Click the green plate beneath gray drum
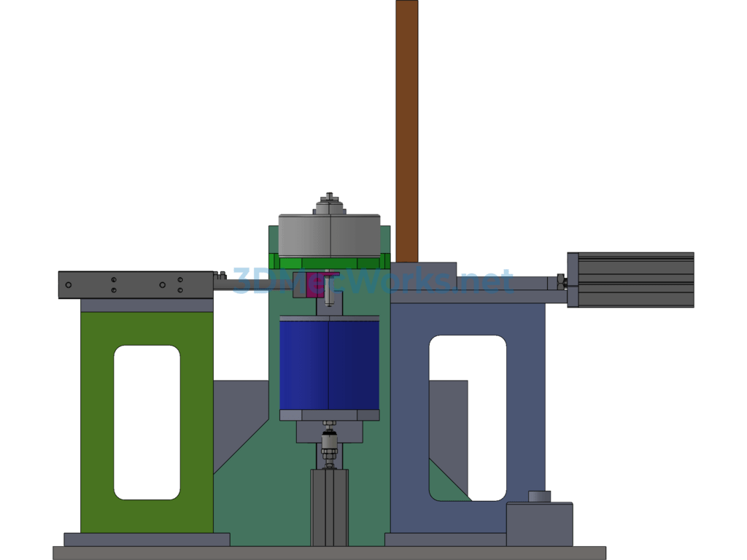 tap(329, 262)
